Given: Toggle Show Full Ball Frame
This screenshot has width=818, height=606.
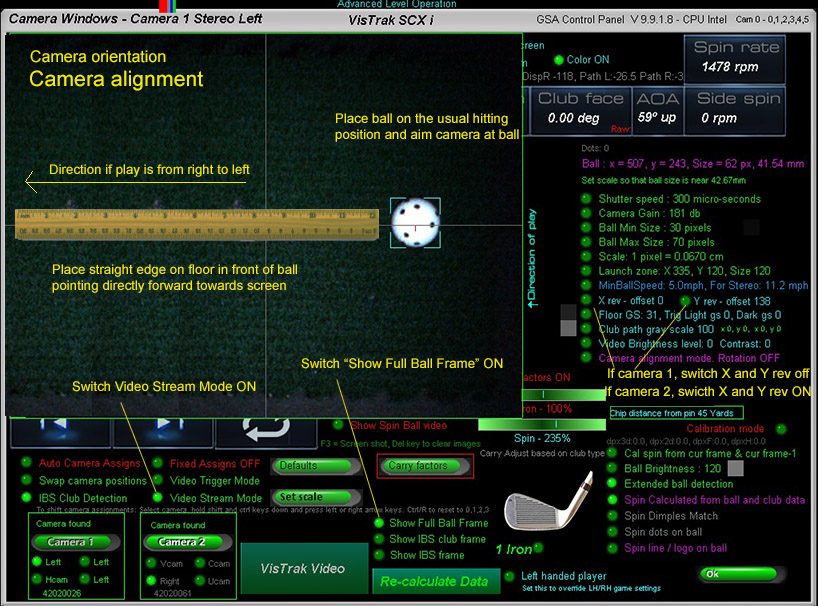Looking at the screenshot, I should [x=379, y=523].
